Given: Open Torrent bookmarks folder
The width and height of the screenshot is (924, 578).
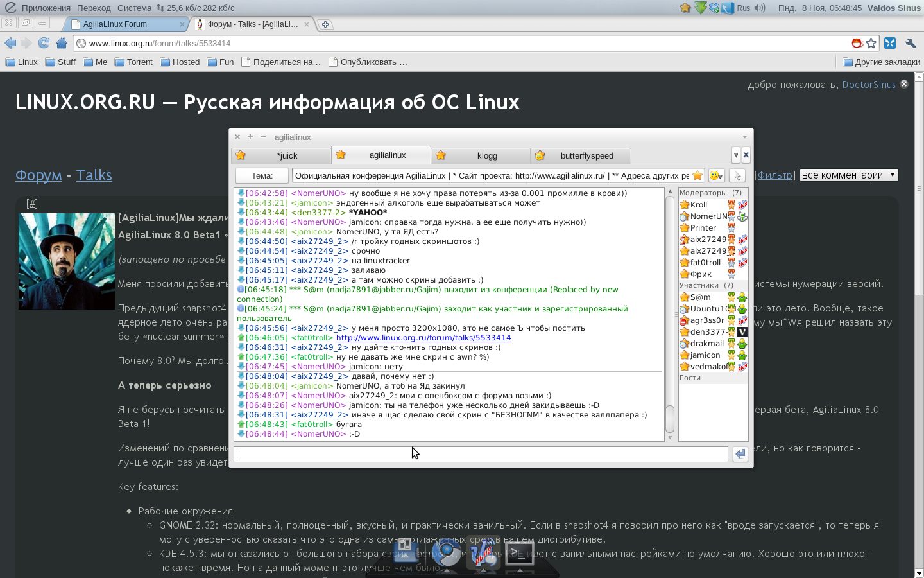Looking at the screenshot, I should tap(133, 62).
